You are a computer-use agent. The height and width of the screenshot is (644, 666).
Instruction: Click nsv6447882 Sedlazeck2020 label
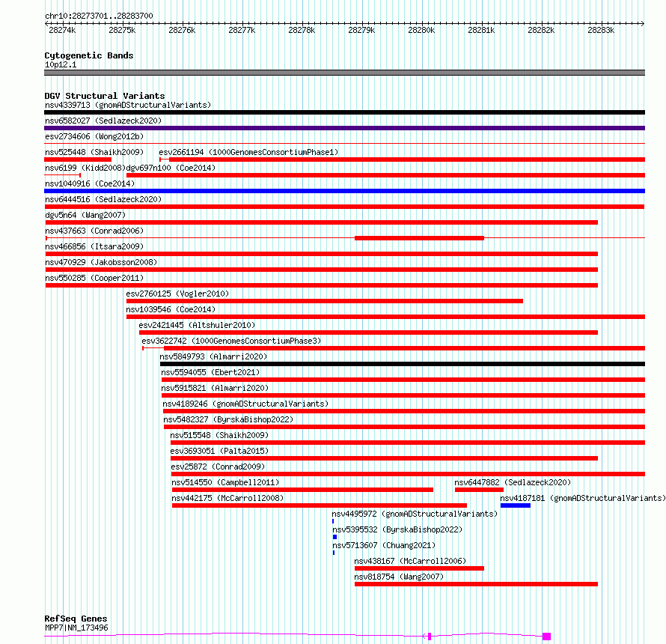(x=513, y=482)
